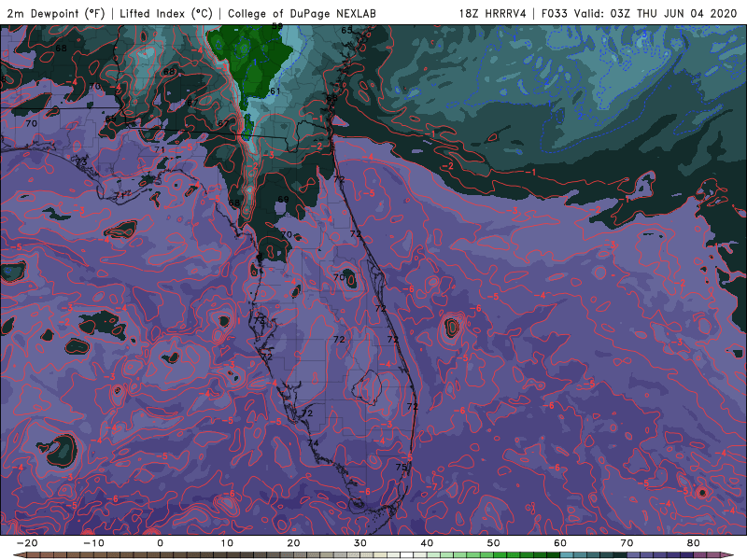This screenshot has width=747, height=560.
Task: Click the -20 label on the color scale
Action: [27, 543]
